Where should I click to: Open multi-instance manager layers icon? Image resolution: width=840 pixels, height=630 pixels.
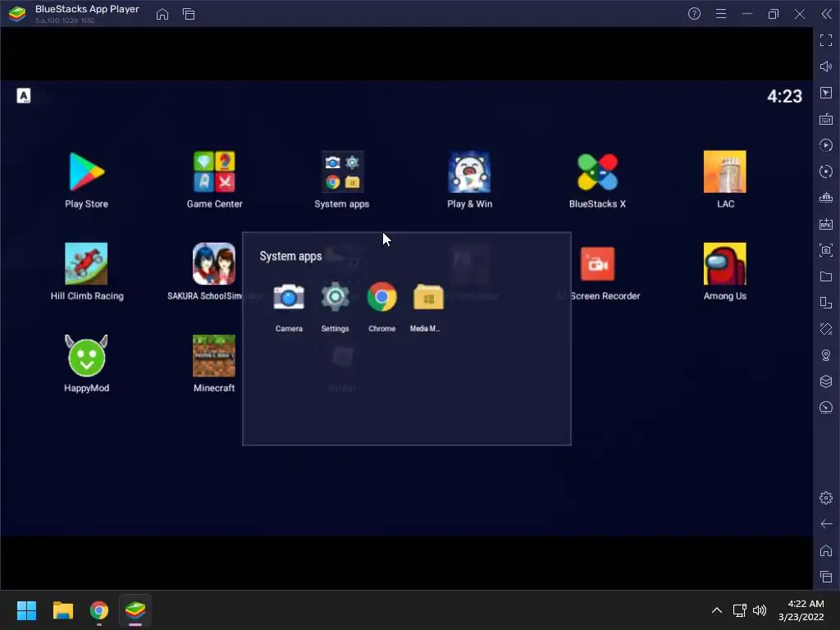[826, 381]
